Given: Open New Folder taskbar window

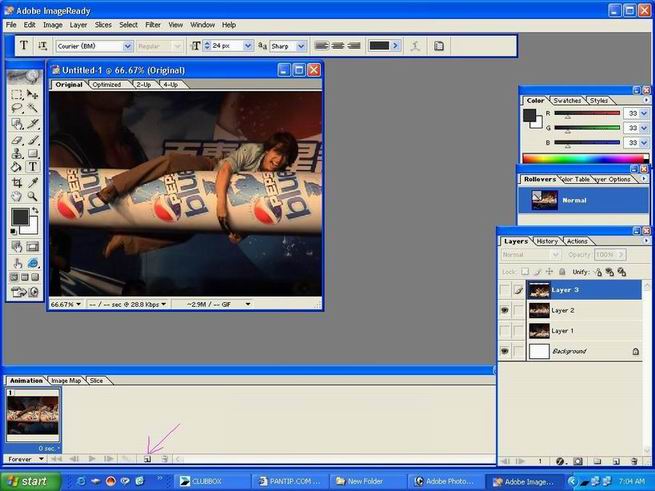Looking at the screenshot, I should tap(368, 481).
